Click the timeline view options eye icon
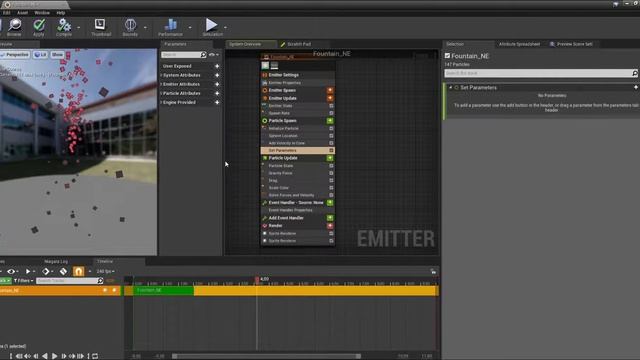Viewport: 640px width, 360px height. [x=11, y=271]
